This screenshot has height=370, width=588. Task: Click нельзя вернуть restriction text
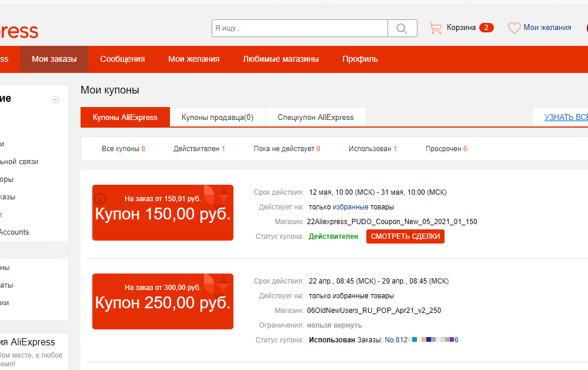click(x=335, y=325)
